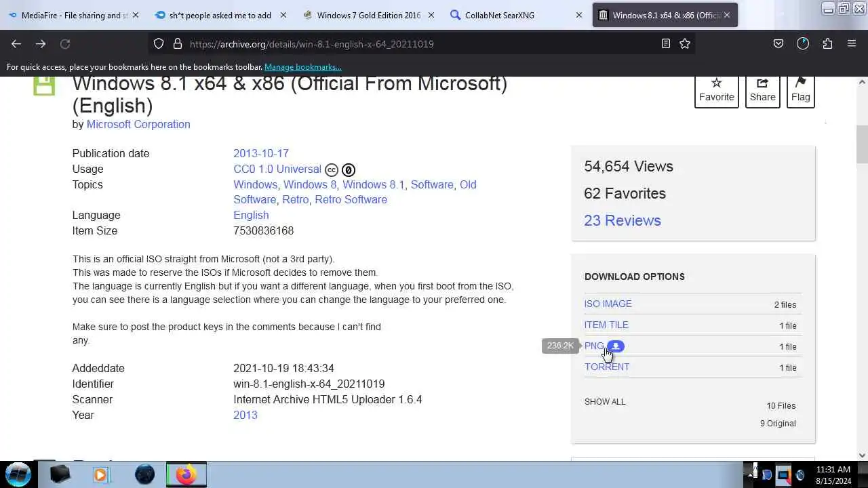Click the 62 Favorites text
This screenshot has height=488, width=868.
(x=625, y=193)
